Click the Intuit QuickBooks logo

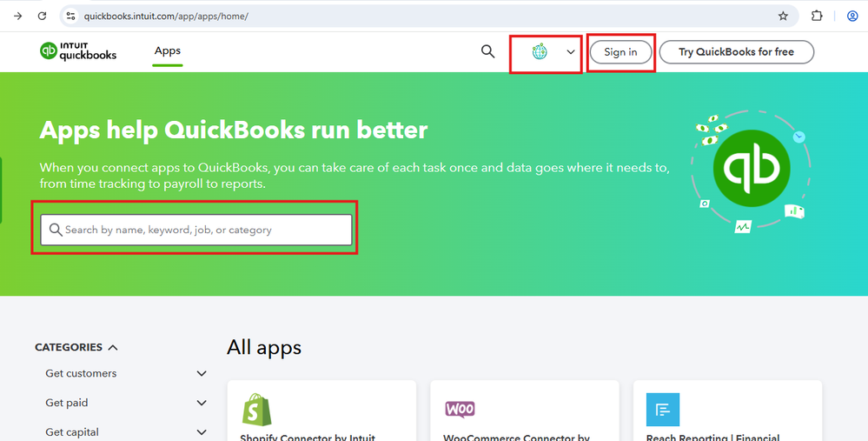pyautogui.click(x=78, y=51)
